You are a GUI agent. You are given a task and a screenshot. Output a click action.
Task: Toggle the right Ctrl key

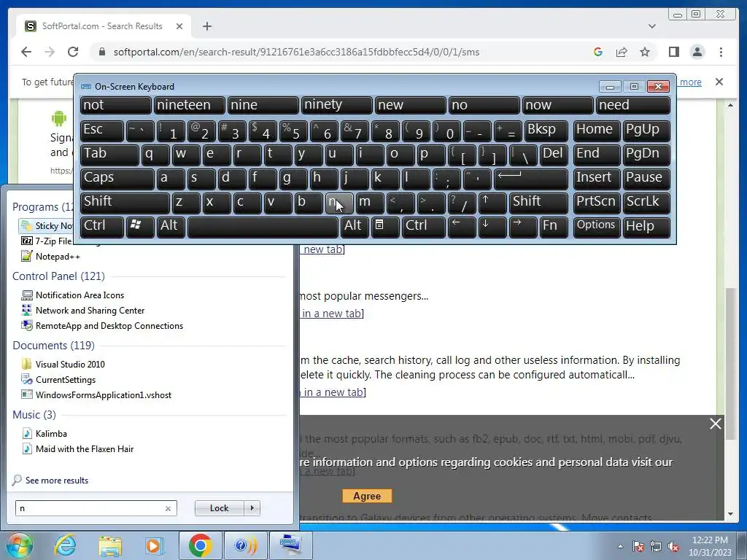pos(423,227)
